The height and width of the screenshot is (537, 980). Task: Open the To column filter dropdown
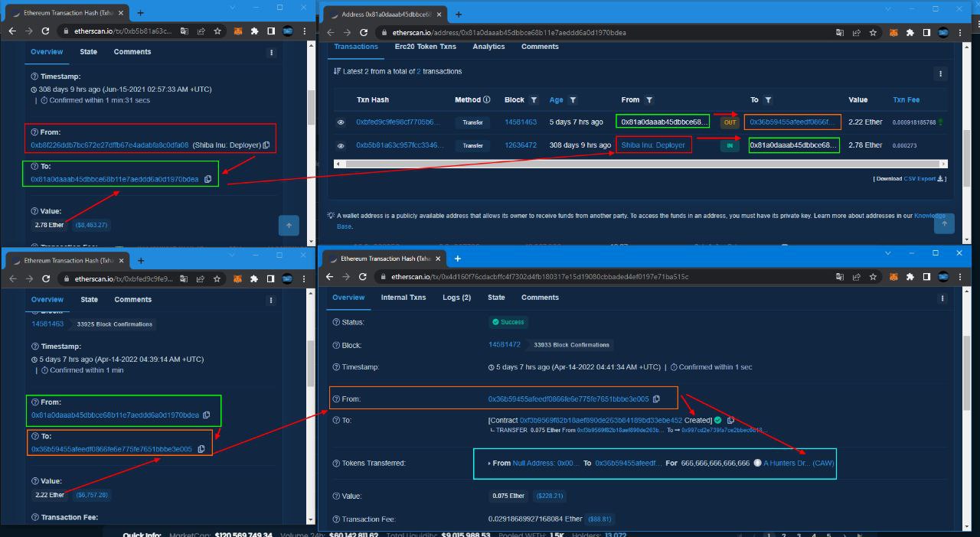click(768, 100)
